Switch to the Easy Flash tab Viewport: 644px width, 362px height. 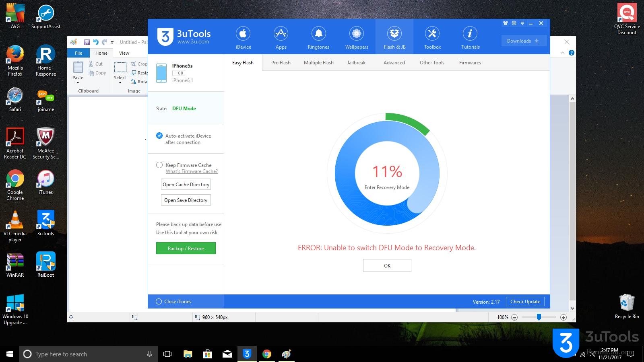[243, 63]
